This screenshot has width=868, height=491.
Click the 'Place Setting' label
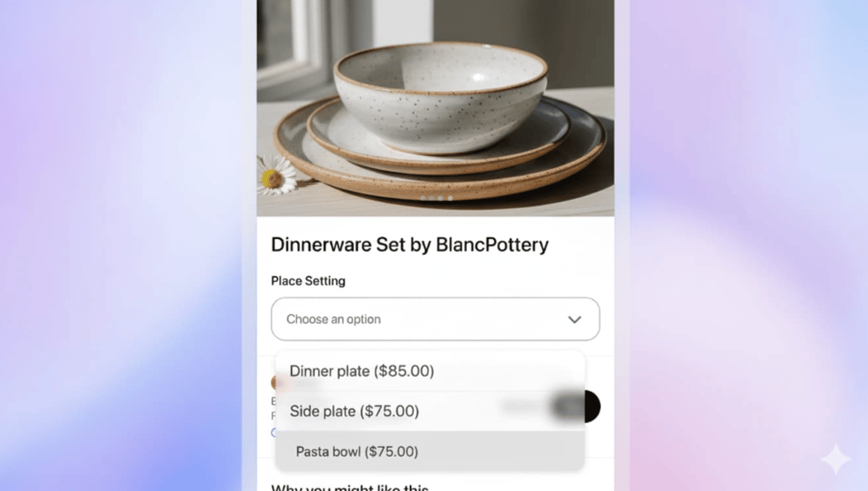(x=308, y=281)
